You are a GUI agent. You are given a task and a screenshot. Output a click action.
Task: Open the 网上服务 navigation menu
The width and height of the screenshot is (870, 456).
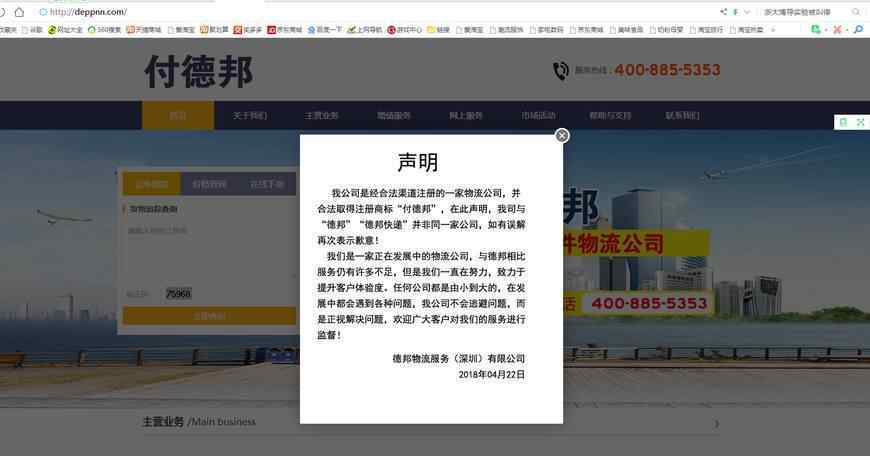point(466,115)
